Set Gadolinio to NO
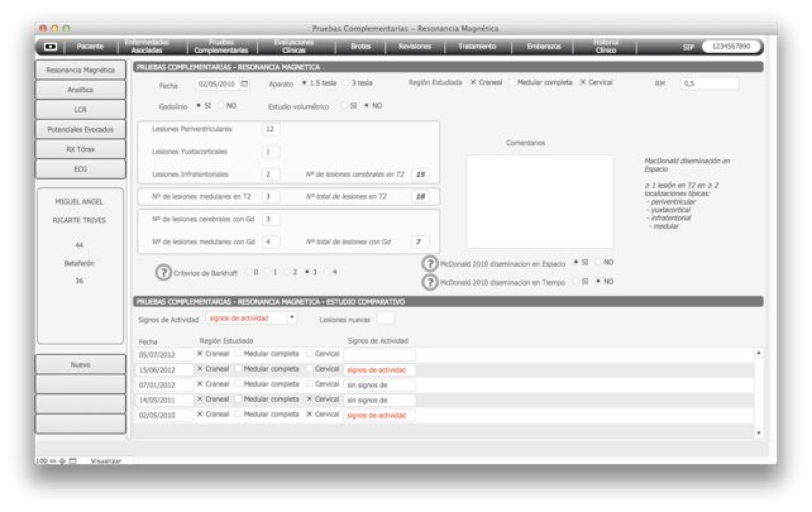 pyautogui.click(x=221, y=106)
